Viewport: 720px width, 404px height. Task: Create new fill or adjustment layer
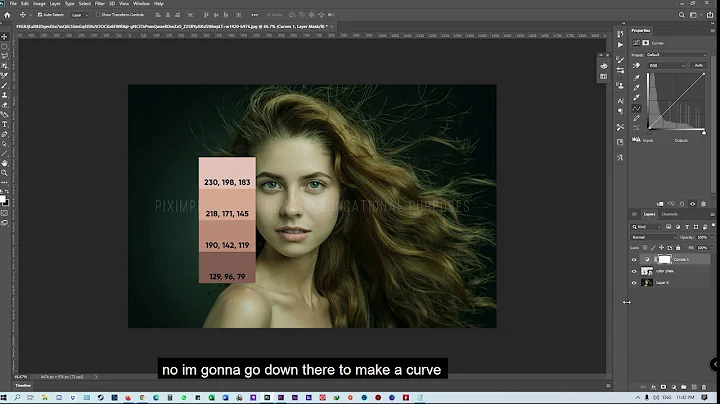tap(674, 387)
